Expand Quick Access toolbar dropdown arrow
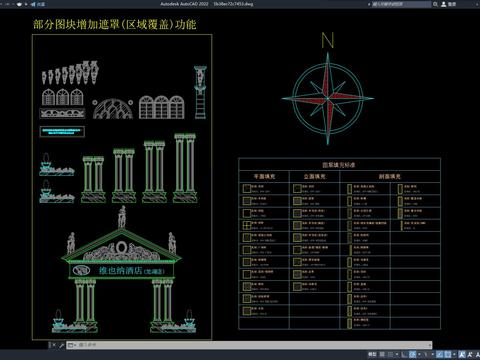Screen dimensions: 480x360 point(26,4)
